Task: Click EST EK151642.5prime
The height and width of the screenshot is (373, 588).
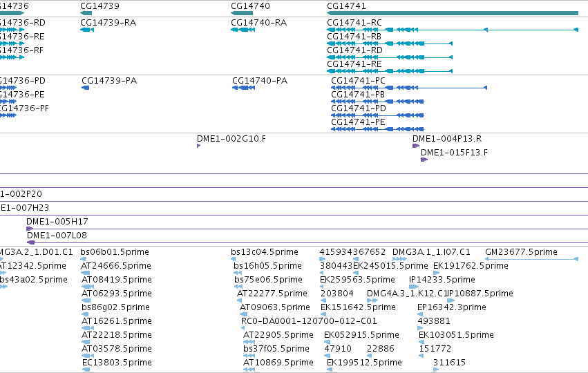Action: pos(358,307)
